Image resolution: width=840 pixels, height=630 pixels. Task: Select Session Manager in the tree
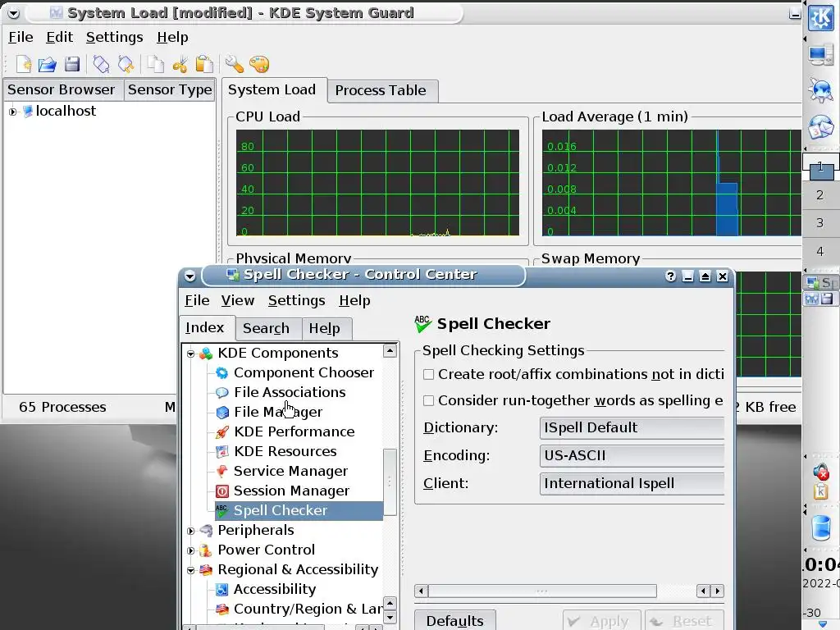click(291, 491)
